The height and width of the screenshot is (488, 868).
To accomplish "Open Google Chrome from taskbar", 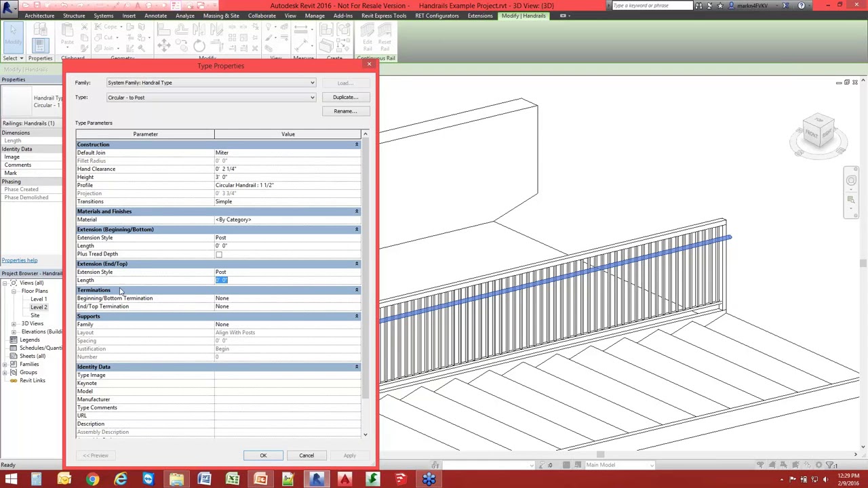I will click(x=92, y=480).
